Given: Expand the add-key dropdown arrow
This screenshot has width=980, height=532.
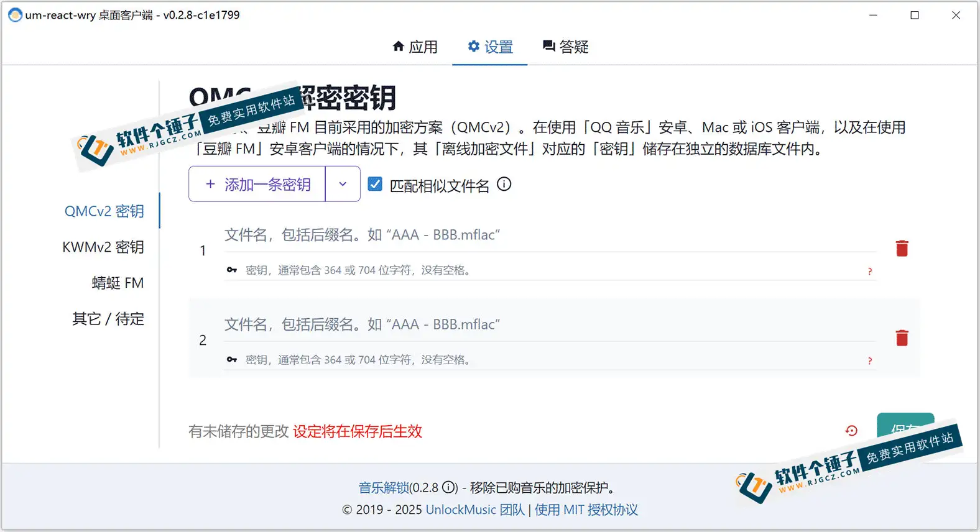Looking at the screenshot, I should [343, 184].
